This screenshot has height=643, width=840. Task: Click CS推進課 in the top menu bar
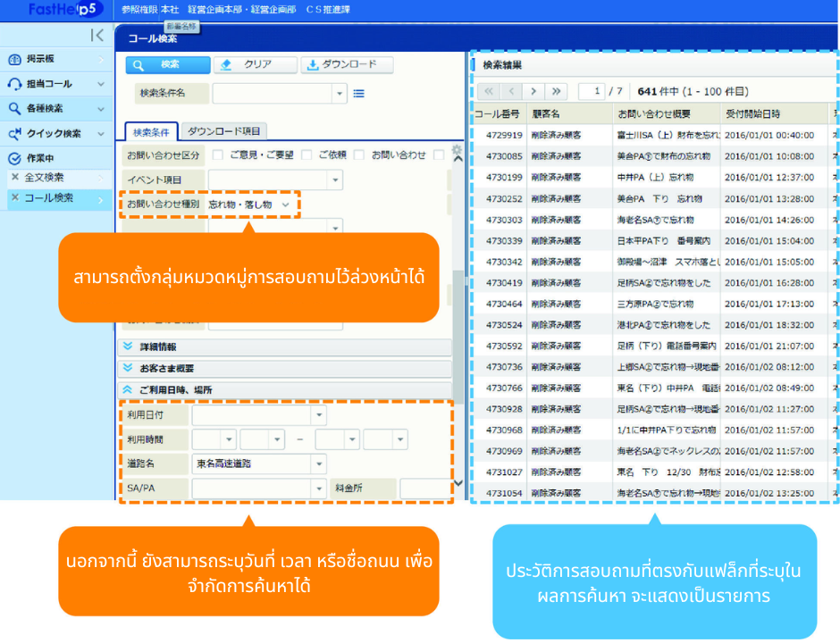[x=331, y=10]
